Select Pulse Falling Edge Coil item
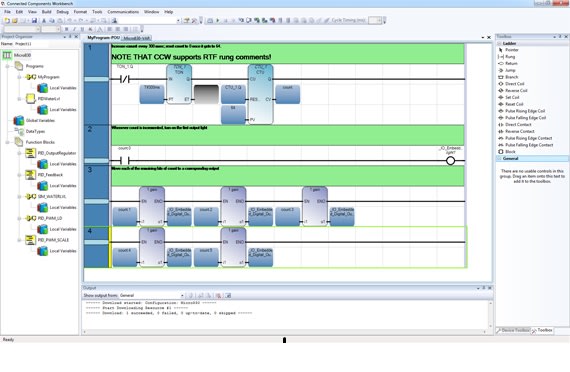 pos(522,118)
